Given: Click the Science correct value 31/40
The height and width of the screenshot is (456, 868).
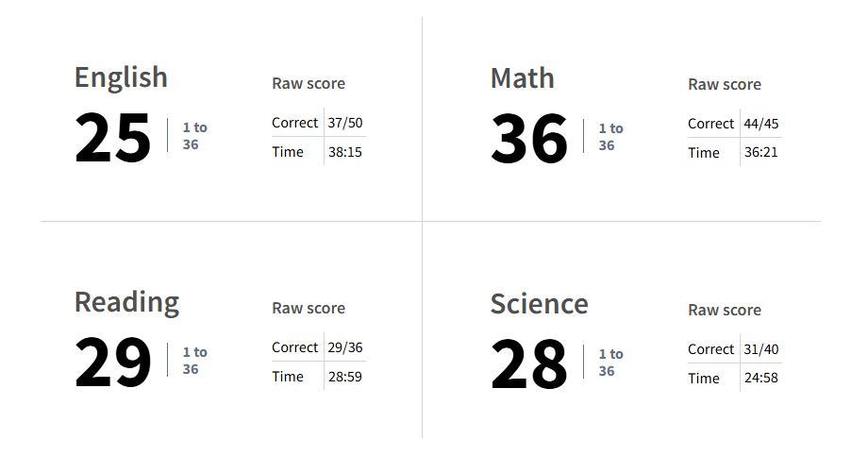Looking at the screenshot, I should (x=760, y=349).
